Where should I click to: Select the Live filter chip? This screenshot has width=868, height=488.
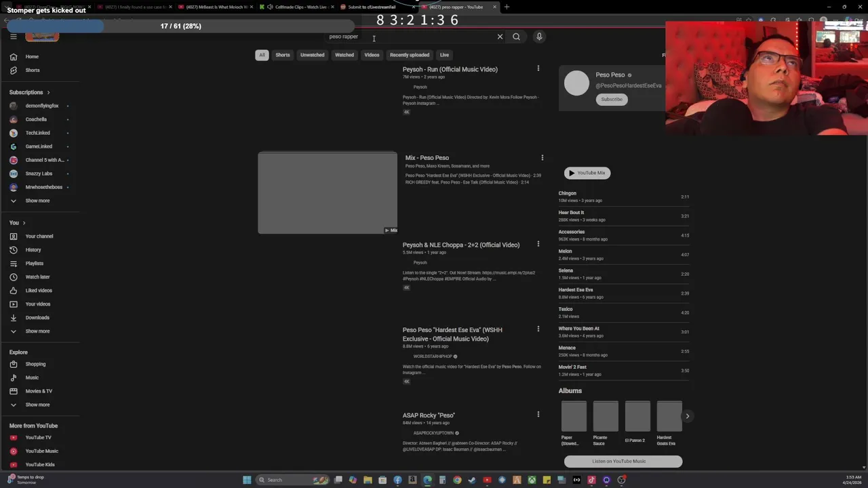pyautogui.click(x=444, y=55)
